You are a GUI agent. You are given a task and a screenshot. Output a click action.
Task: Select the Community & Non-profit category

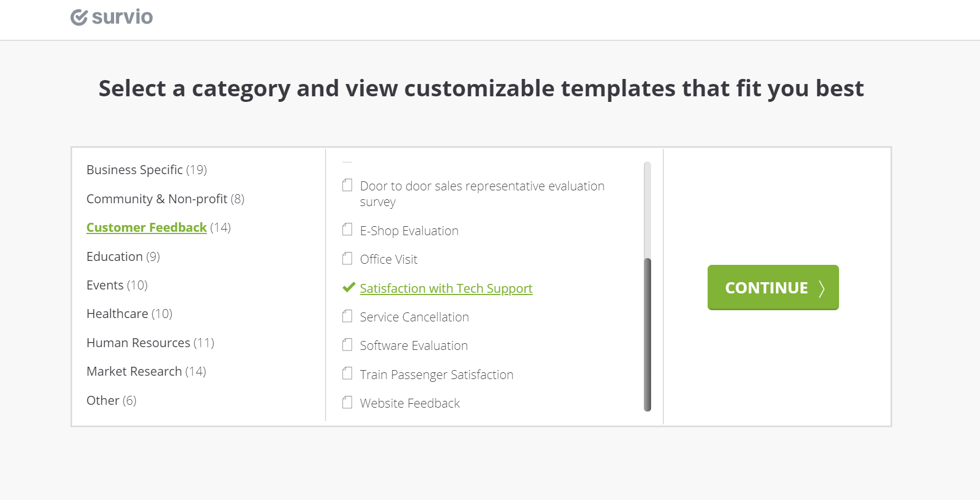tap(157, 199)
